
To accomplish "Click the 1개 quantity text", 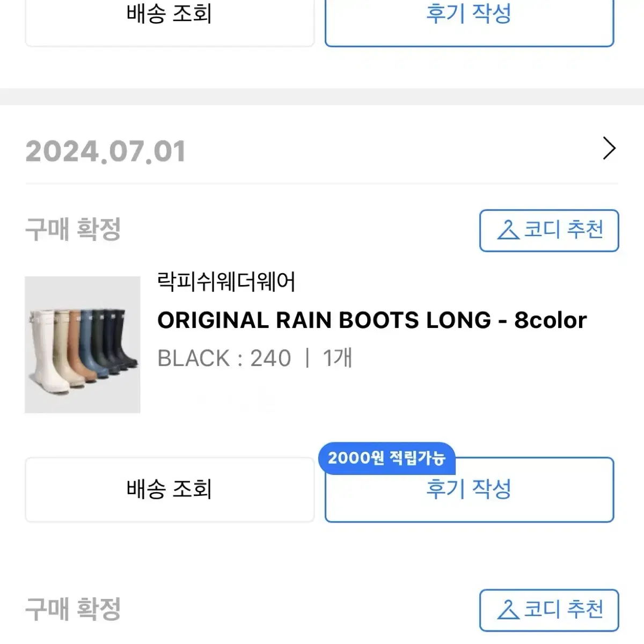I will pos(338,358).
